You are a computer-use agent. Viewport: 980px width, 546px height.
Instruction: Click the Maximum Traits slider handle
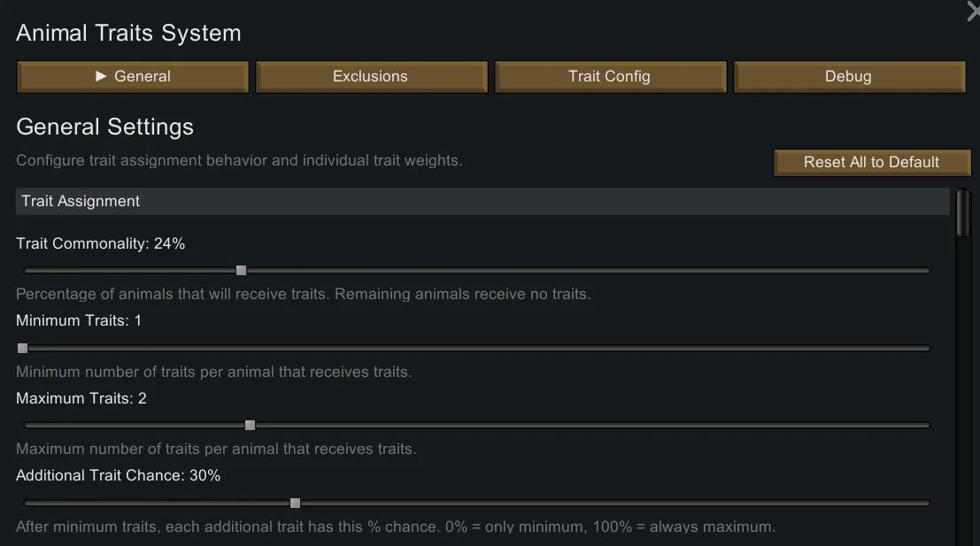(250, 426)
